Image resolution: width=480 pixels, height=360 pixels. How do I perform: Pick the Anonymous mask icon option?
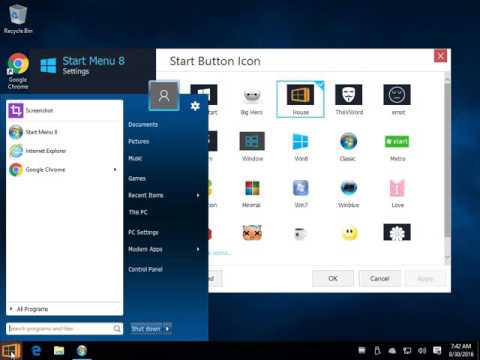(x=349, y=99)
